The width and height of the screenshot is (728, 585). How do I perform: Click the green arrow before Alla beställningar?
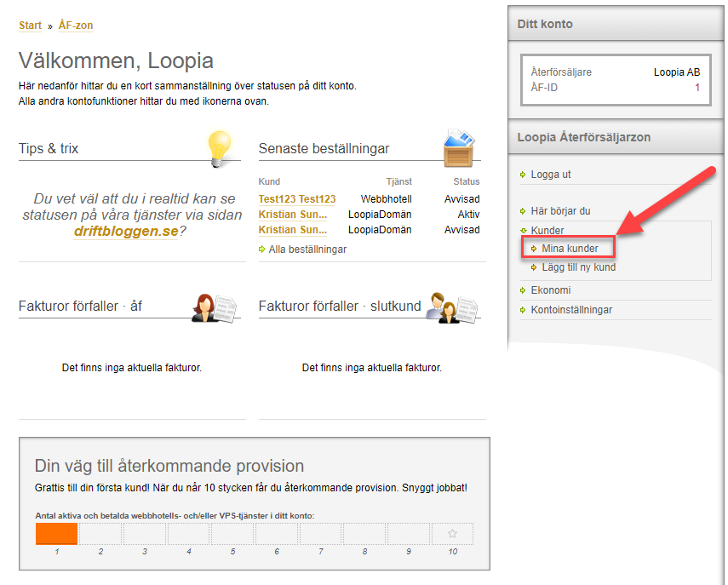(x=262, y=249)
